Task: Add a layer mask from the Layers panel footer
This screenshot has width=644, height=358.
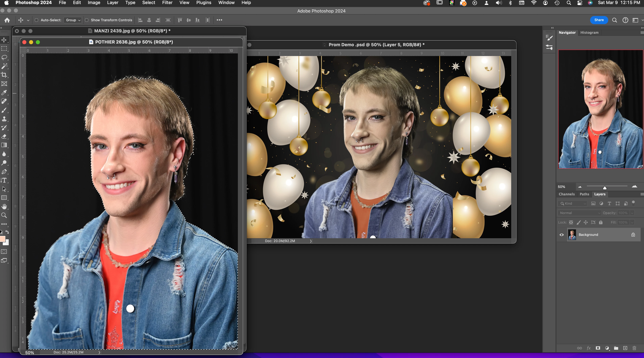Action: tap(598, 348)
